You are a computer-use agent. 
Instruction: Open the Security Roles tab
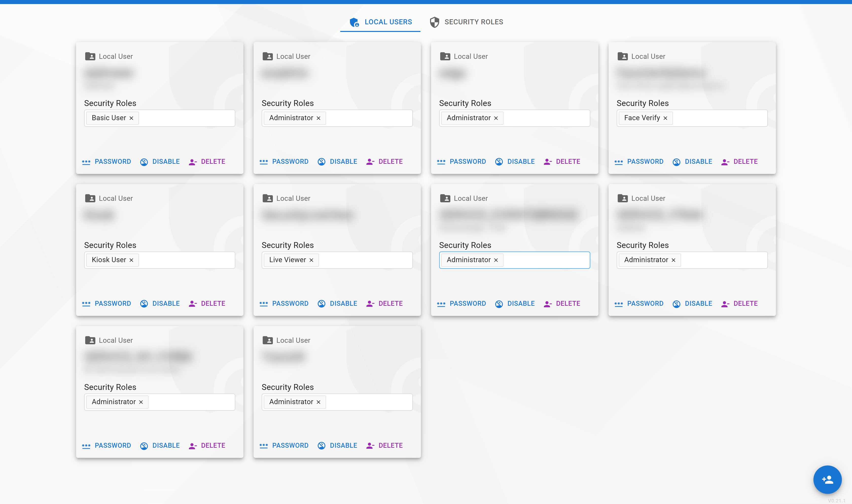[x=467, y=22]
